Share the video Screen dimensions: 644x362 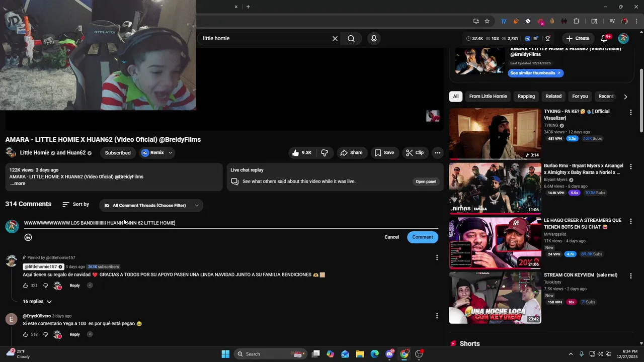[351, 153]
